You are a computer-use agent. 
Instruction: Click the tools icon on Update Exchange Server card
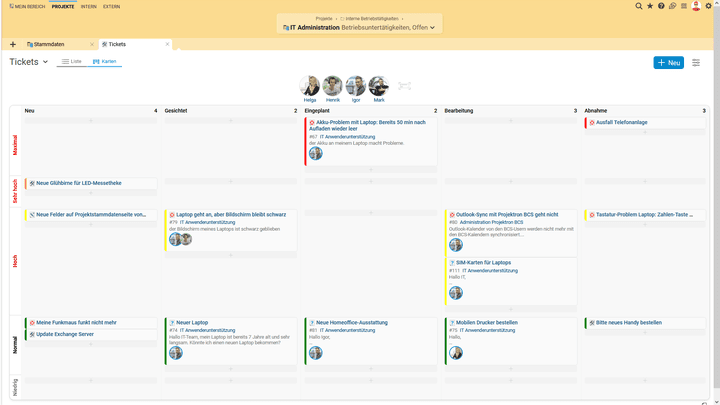pos(32,334)
